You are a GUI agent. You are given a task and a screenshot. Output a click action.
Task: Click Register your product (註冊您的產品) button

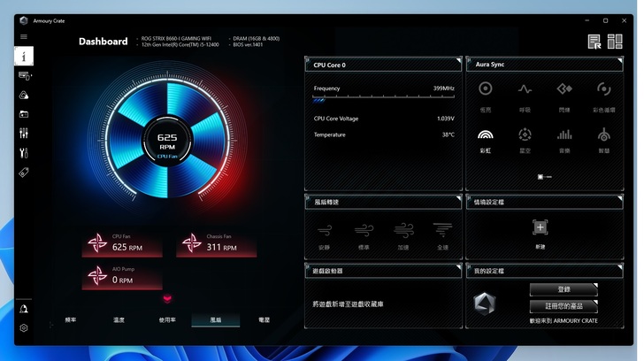coord(563,306)
